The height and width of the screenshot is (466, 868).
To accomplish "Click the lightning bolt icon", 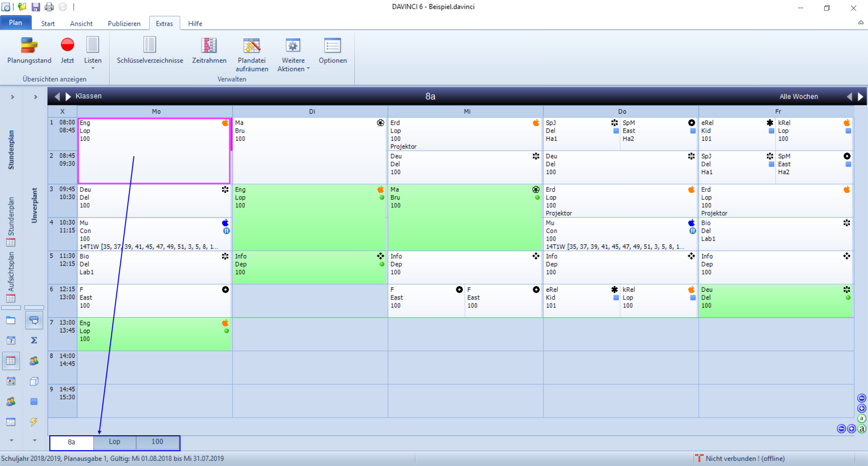I will pyautogui.click(x=34, y=422).
